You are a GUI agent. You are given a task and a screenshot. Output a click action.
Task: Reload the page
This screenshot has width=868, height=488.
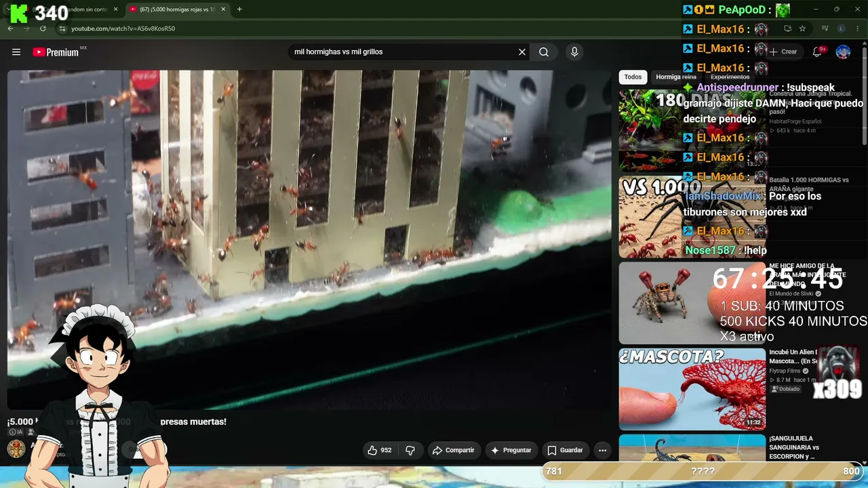(43, 28)
